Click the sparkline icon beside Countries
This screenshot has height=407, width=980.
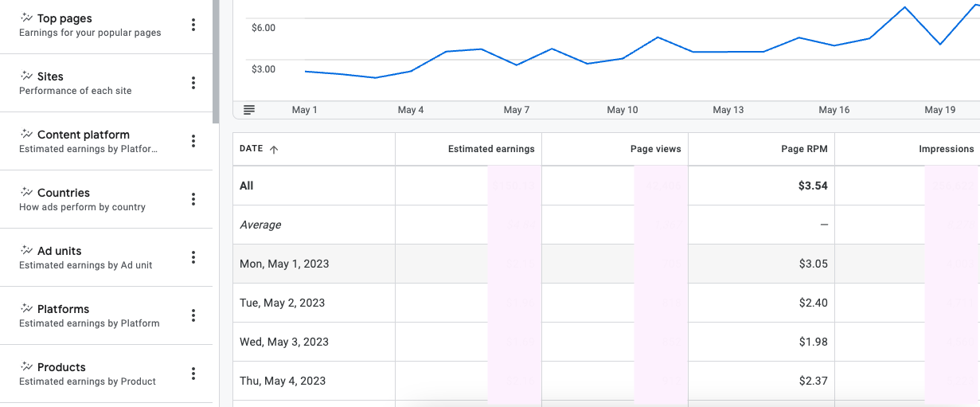click(x=26, y=192)
